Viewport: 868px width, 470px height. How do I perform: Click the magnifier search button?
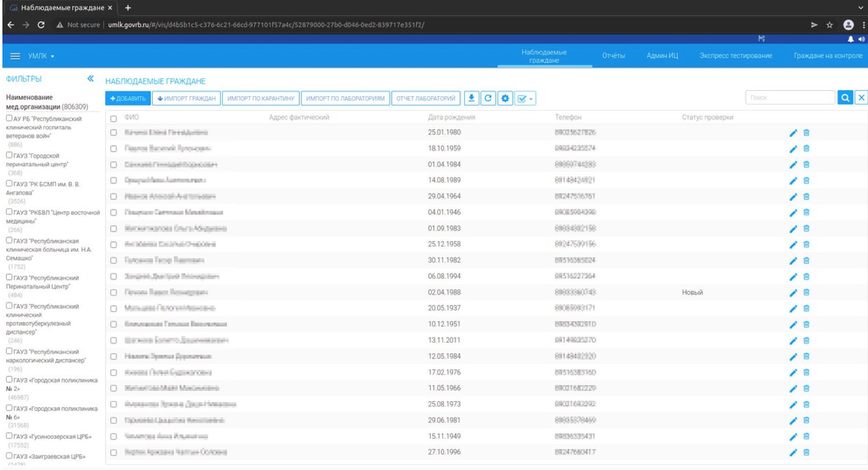(844, 98)
